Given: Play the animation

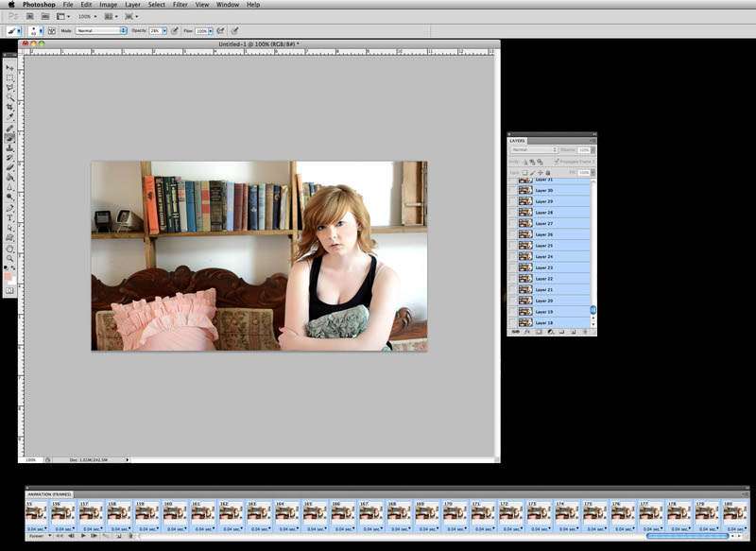Looking at the screenshot, I should point(83,536).
